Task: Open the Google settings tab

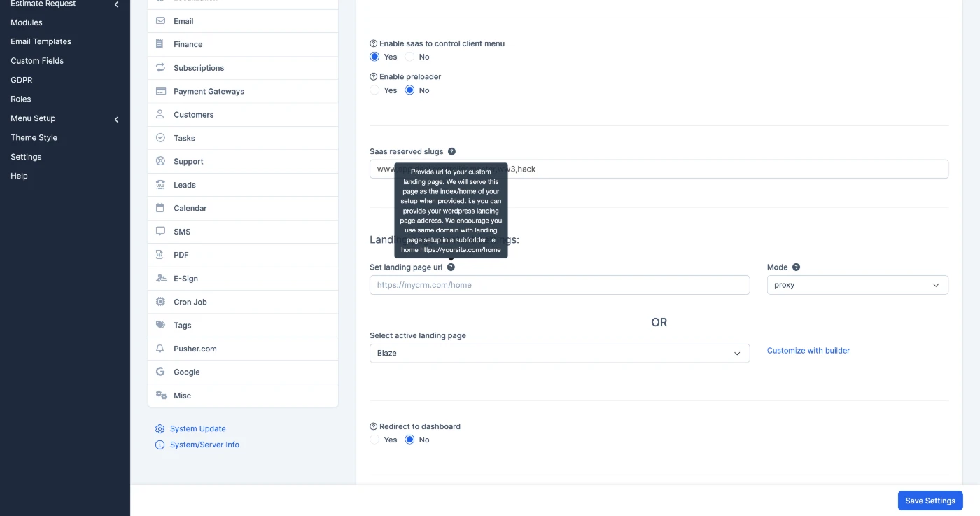Action: click(x=243, y=372)
